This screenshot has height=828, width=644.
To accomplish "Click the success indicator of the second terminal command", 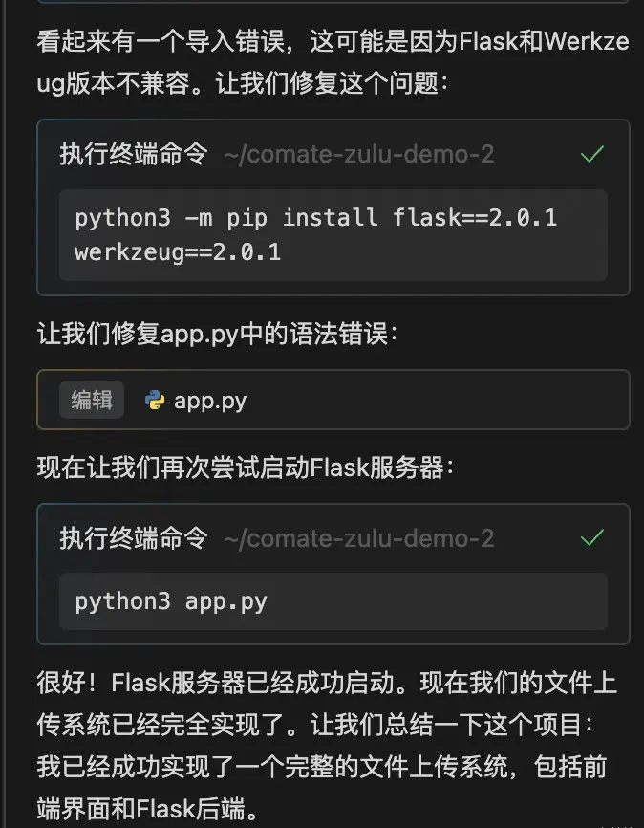I will 591,538.
